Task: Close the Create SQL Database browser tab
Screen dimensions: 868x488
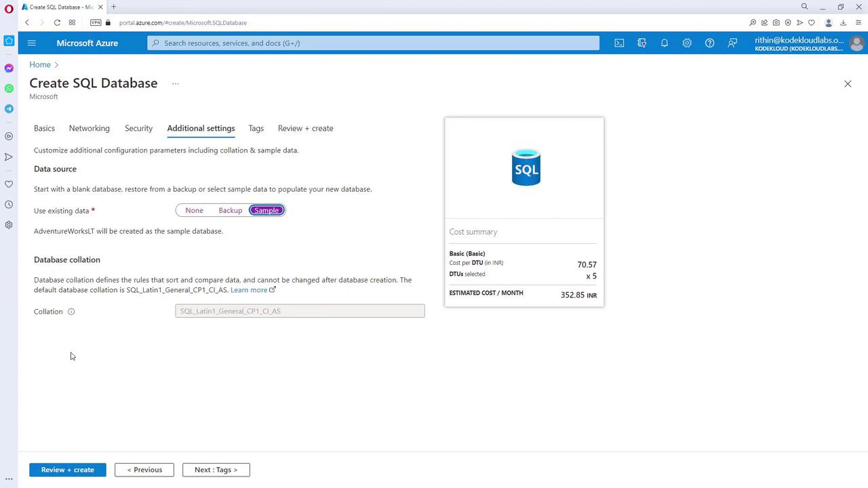Action: click(x=100, y=7)
